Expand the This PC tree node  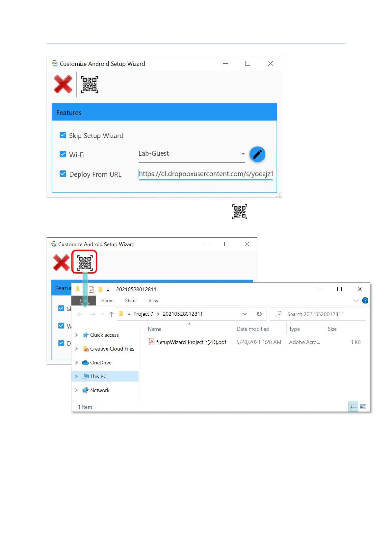[76, 376]
